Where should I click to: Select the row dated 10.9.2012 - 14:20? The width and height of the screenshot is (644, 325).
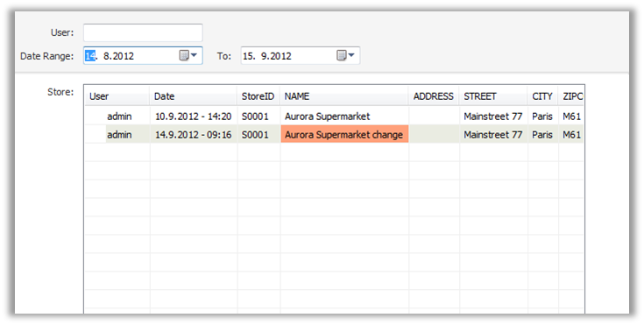click(x=335, y=117)
